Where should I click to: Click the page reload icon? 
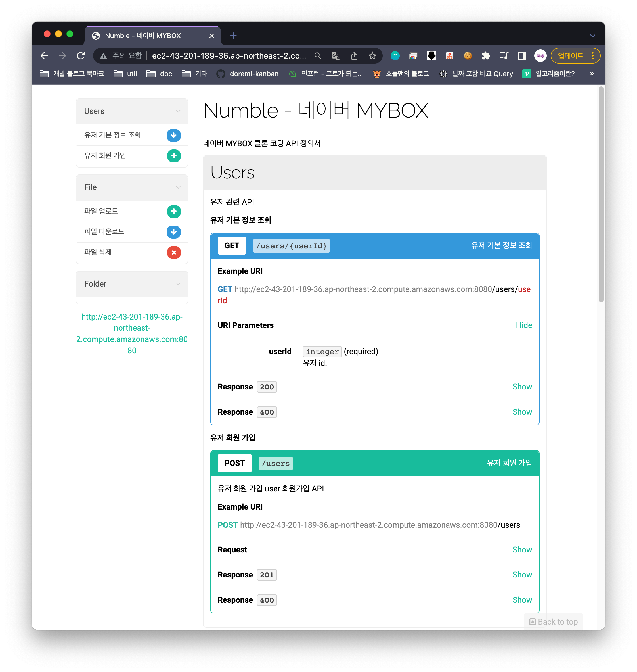point(81,56)
